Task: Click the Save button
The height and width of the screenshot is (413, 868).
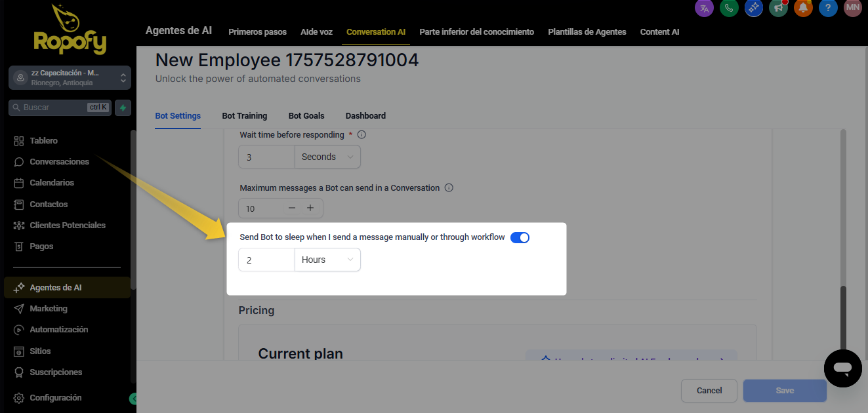Action: click(785, 391)
